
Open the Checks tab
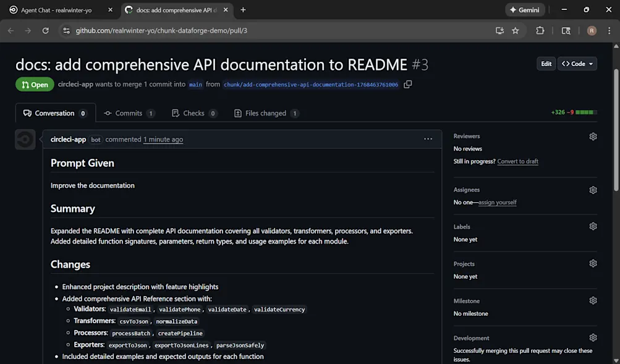[x=193, y=113]
